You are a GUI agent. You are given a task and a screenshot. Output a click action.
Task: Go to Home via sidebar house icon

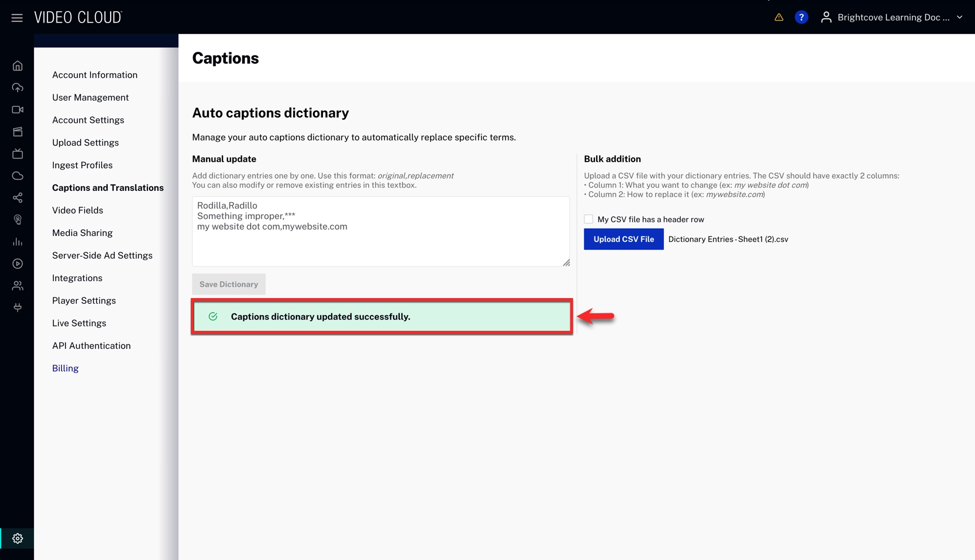tap(18, 66)
